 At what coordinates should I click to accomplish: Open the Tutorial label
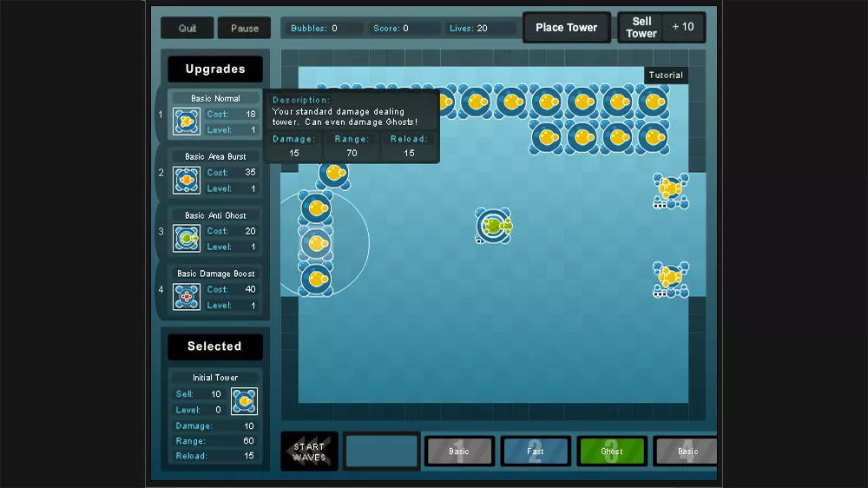[x=666, y=76]
